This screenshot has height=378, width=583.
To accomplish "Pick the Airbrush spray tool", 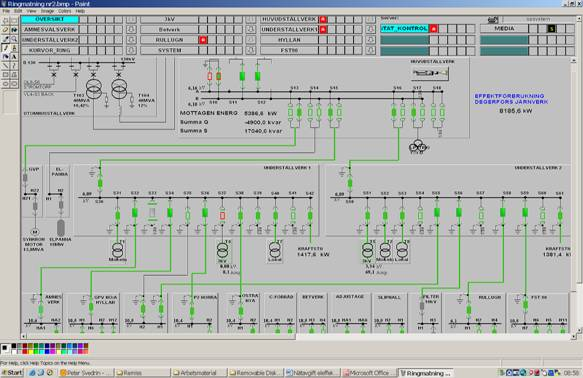I will pos(6,57).
